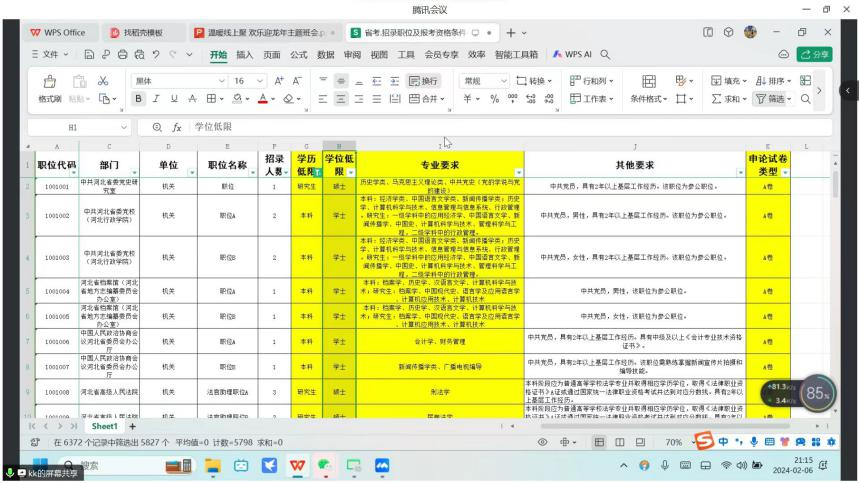The height and width of the screenshot is (483, 859).
Task: Toggle Italic formatting (I)
Action: 158,99
